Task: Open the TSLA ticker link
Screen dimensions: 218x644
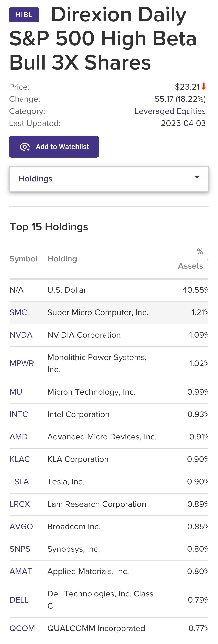Action: coord(19,482)
